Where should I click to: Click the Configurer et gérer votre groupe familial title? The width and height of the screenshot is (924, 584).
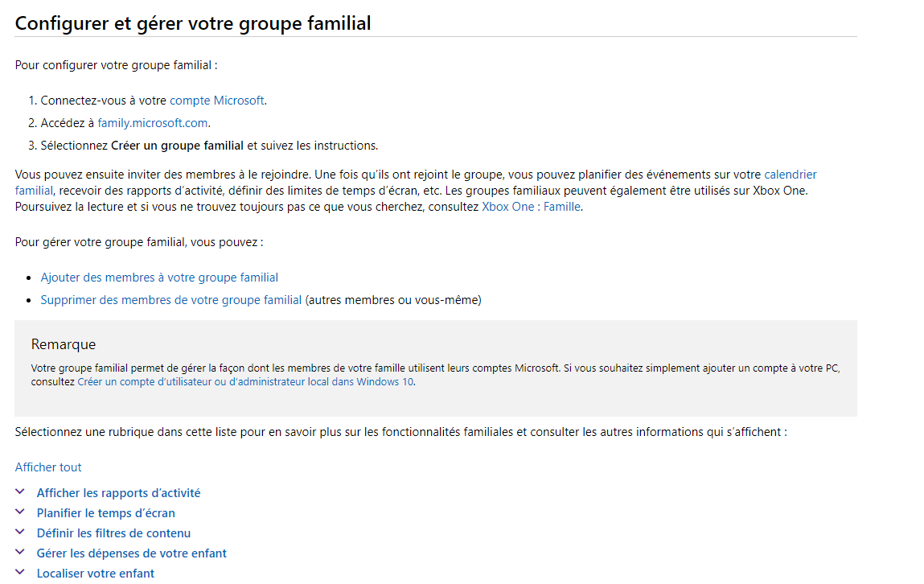193,23
